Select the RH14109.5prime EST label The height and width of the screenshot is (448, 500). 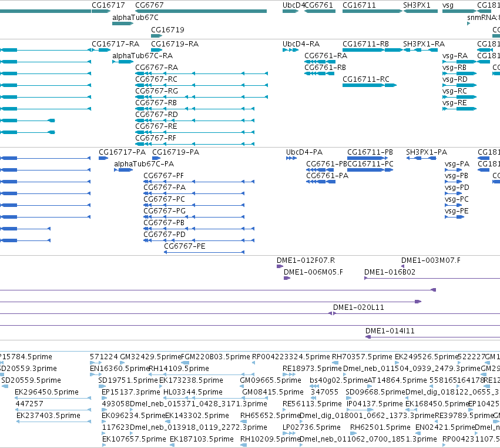[x=179, y=369]
